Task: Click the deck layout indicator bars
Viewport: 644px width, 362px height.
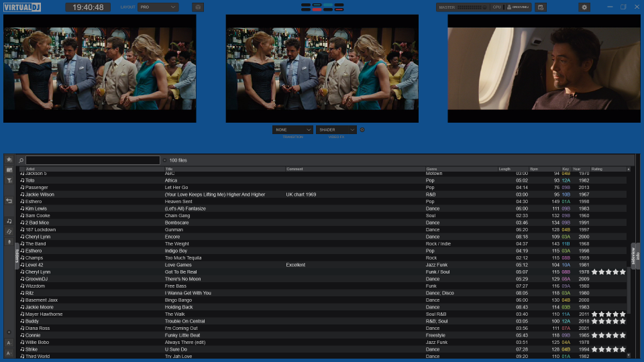Action: point(323,7)
